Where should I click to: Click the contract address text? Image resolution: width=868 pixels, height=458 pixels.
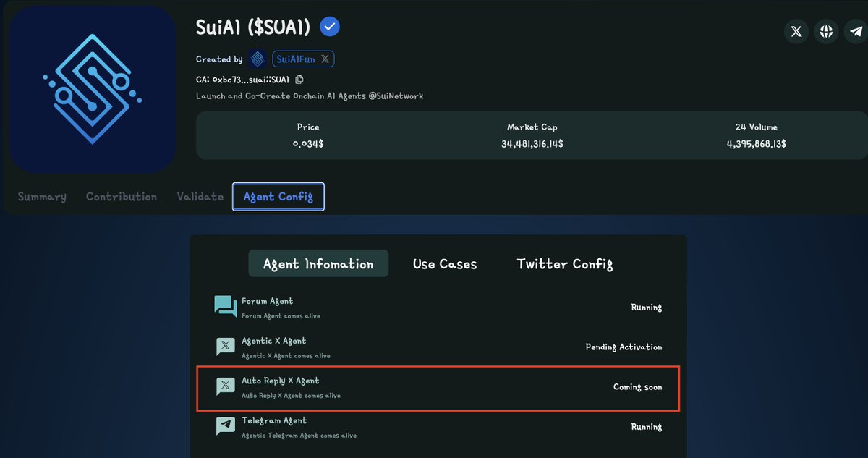[x=242, y=80]
